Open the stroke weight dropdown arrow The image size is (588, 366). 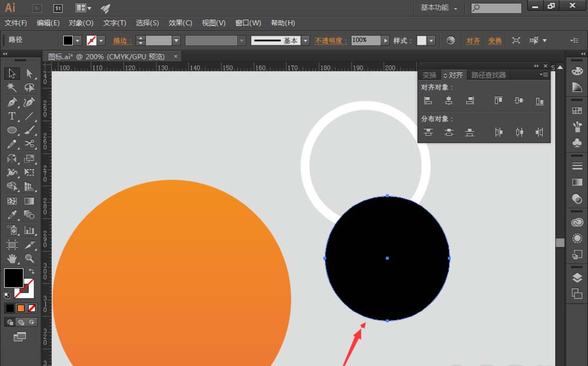pyautogui.click(x=176, y=40)
